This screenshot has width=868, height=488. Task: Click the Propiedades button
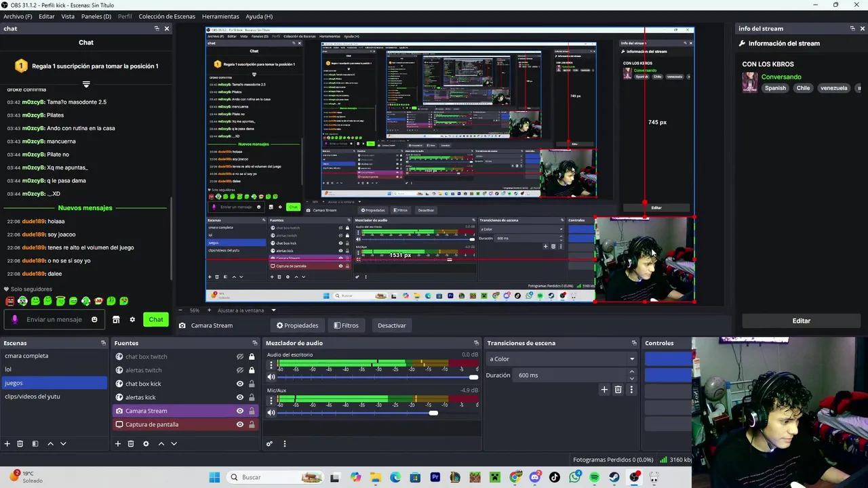tap(297, 325)
